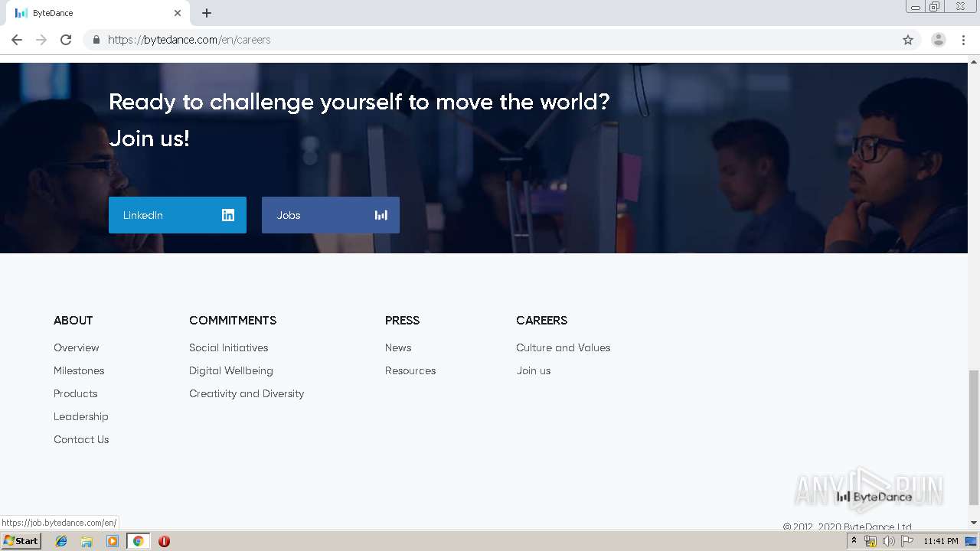Click the Action Center flag icon
This screenshot has height=551, width=980.
(x=907, y=541)
